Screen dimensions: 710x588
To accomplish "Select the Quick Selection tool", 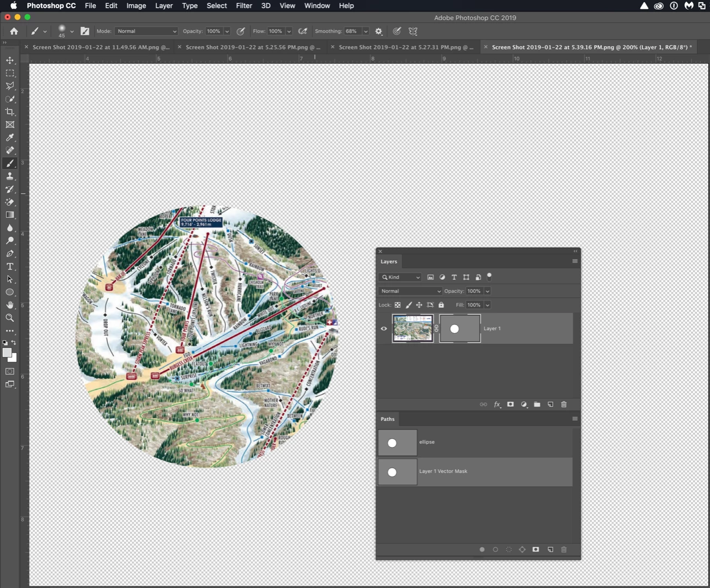I will point(10,99).
